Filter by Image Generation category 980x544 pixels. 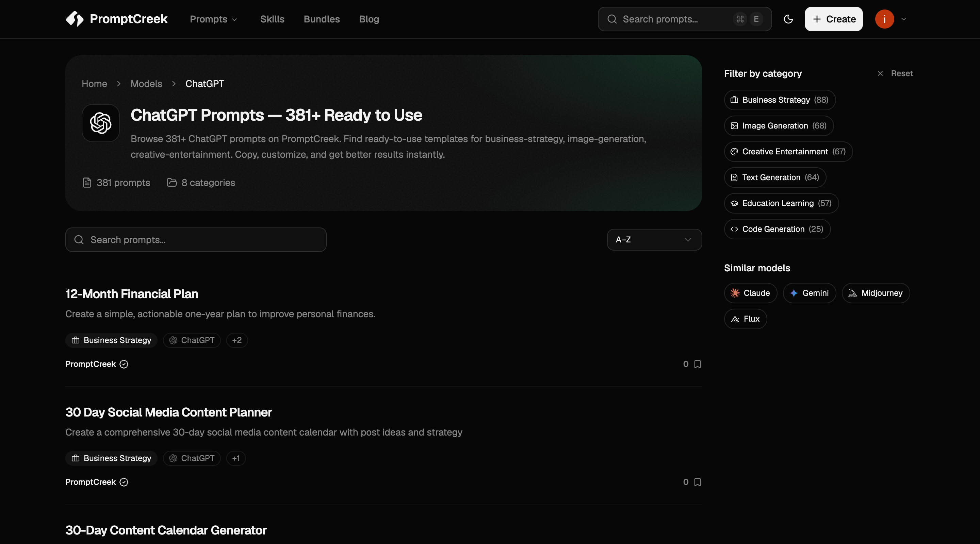coord(779,126)
